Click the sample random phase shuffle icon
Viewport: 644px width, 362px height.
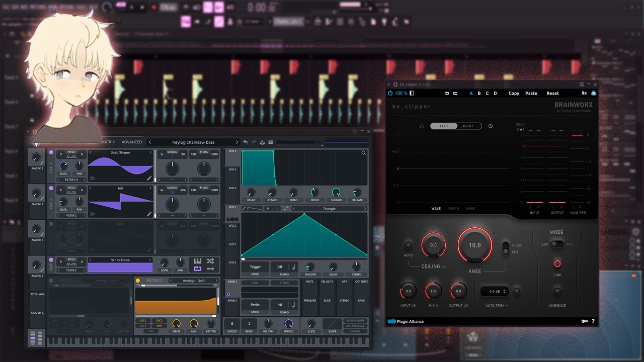pos(210,261)
